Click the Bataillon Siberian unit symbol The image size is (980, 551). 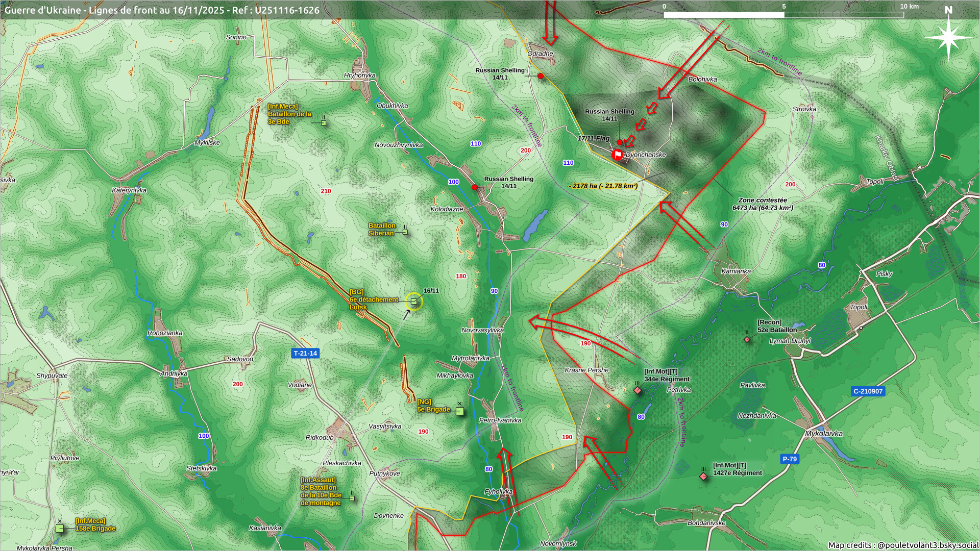(x=405, y=232)
